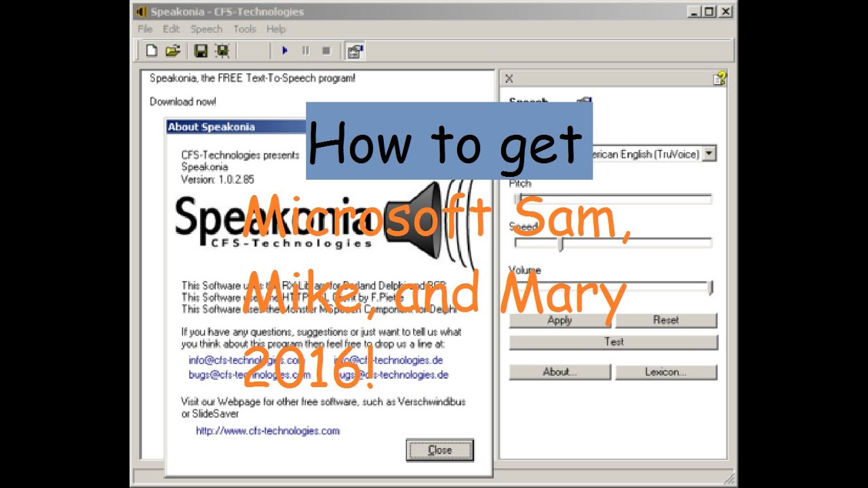Click the Test voice button
868x488 pixels.
(x=613, y=342)
